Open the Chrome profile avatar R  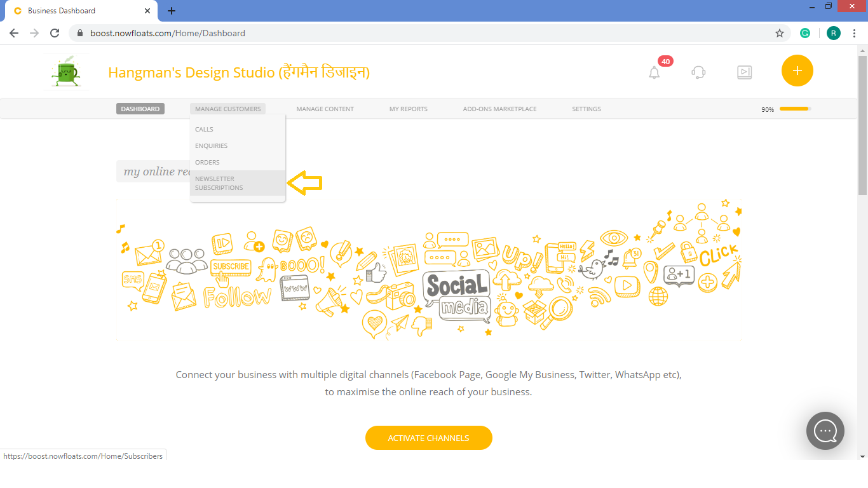coord(834,33)
